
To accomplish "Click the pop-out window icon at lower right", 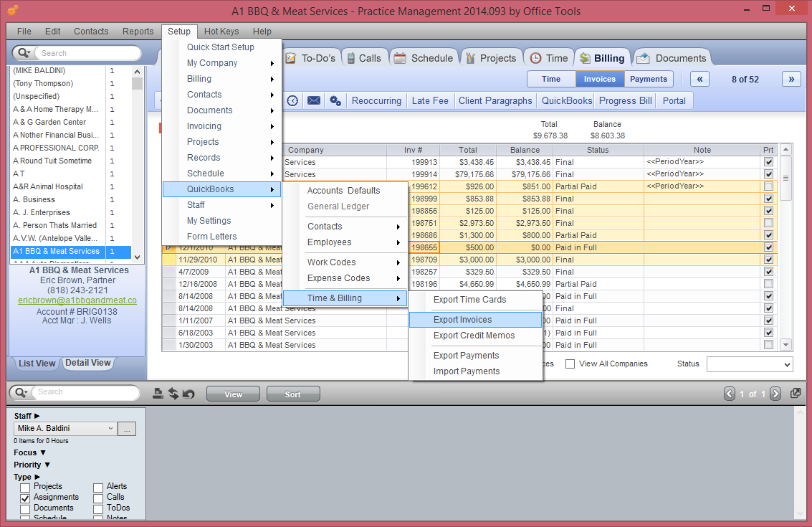I will tap(796, 394).
